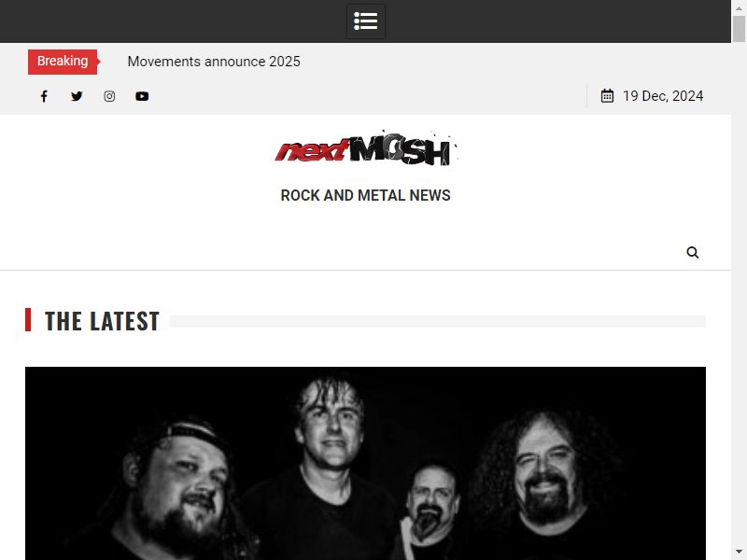Click the gray divider bar beside THE LATEST
747x560 pixels.
437,321
